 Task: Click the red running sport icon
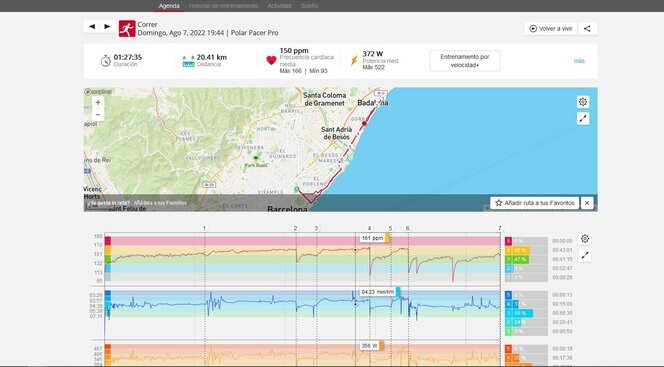point(127,29)
